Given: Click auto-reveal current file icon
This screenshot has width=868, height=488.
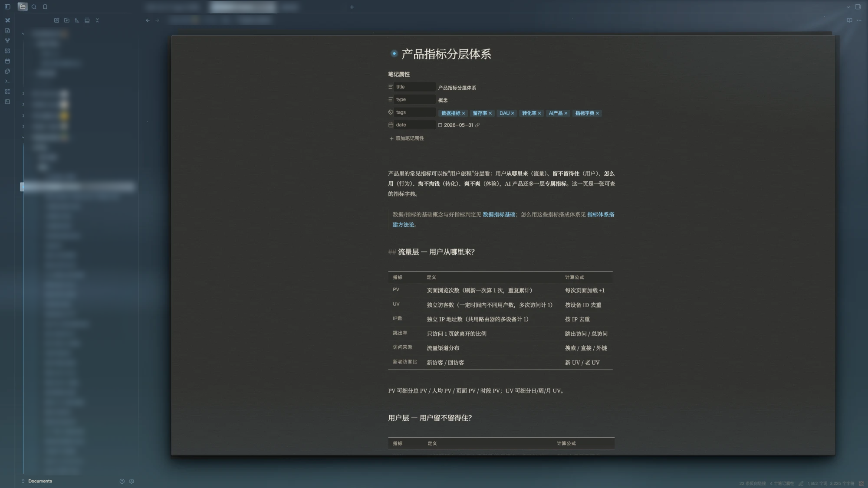Looking at the screenshot, I should pos(87,20).
